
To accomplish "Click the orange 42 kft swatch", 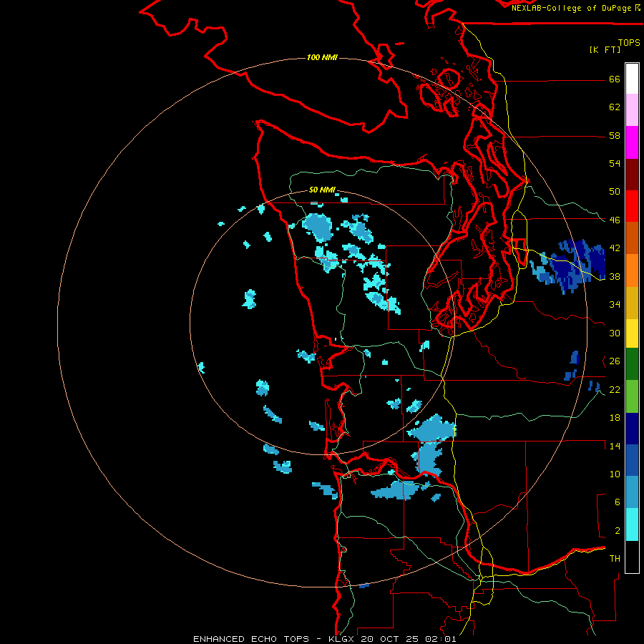I will point(632,270).
